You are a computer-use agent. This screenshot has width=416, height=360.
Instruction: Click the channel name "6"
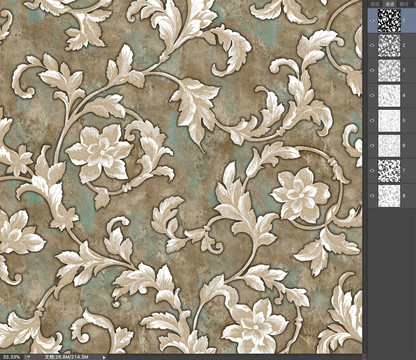click(x=404, y=145)
